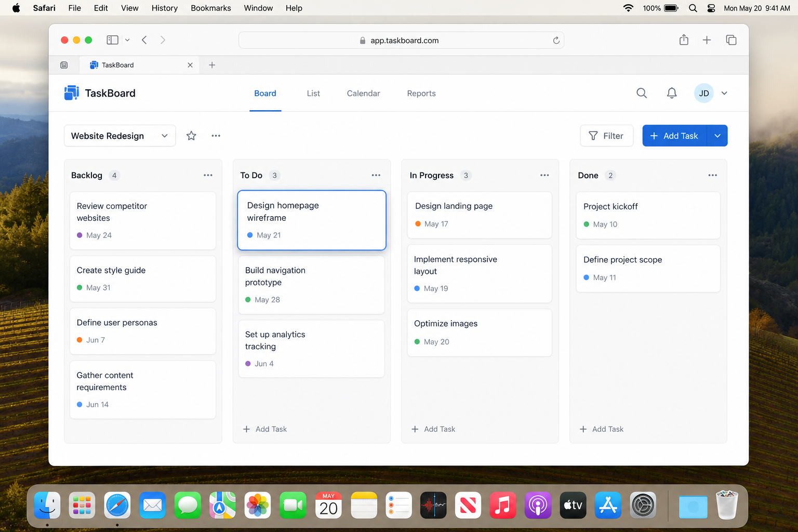Switch to the Reports tab
Viewport: 798px width, 532px height.
421,94
